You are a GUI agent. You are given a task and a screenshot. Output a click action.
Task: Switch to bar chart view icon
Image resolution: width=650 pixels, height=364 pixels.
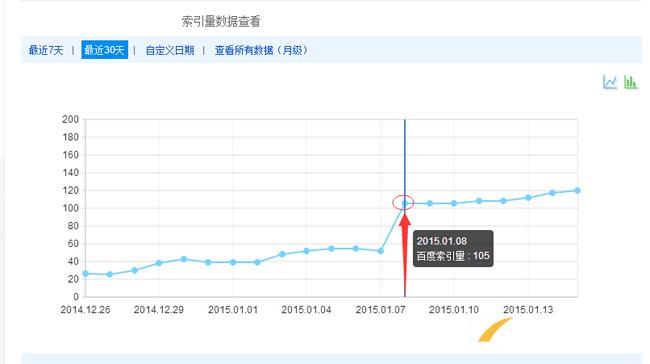pyautogui.click(x=631, y=82)
